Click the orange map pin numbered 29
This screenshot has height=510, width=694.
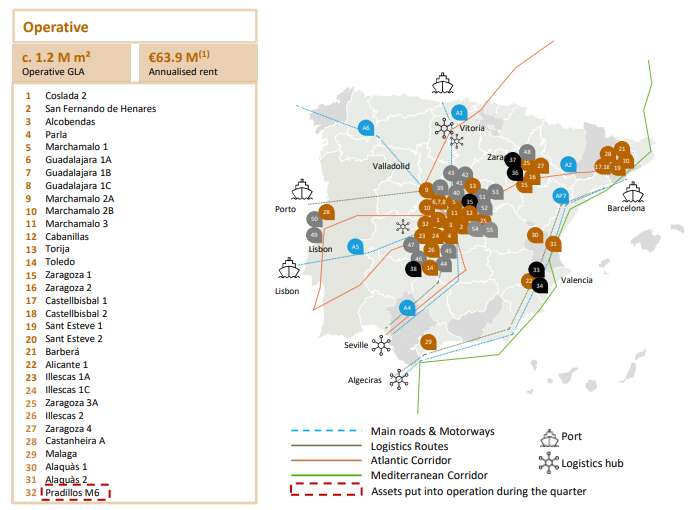(x=428, y=342)
